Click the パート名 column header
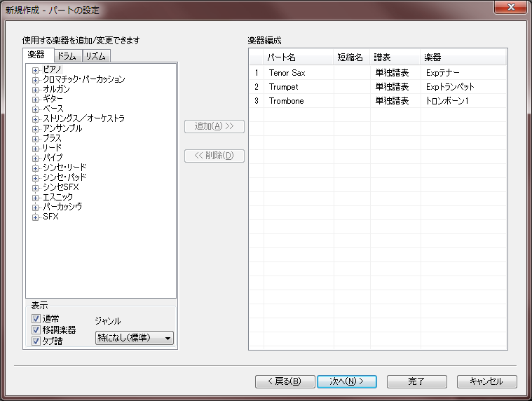532x401 pixels. point(299,57)
